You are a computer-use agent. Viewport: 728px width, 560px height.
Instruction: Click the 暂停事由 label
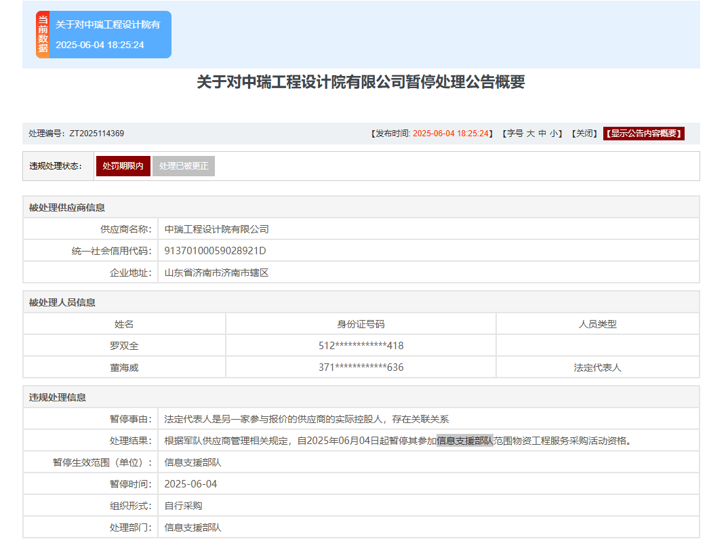point(130,419)
